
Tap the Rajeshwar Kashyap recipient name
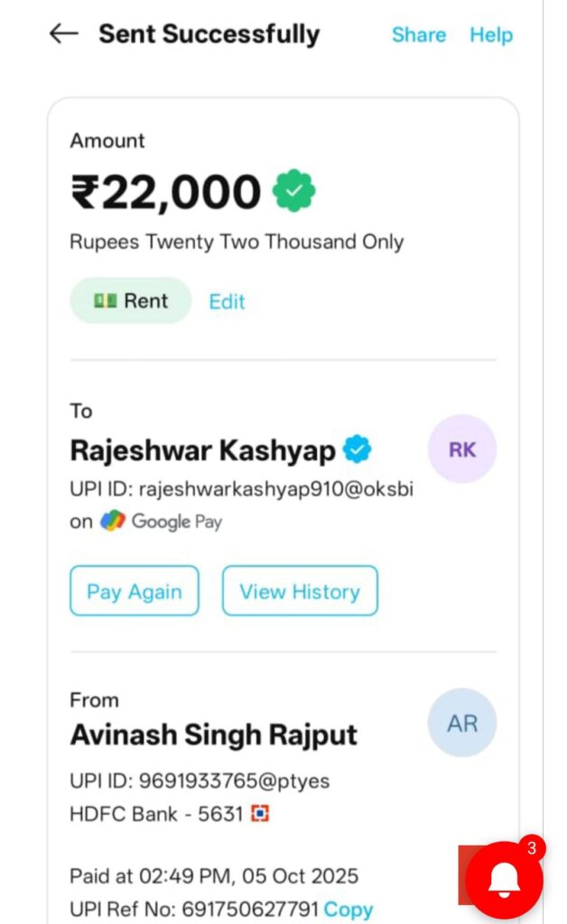point(203,449)
